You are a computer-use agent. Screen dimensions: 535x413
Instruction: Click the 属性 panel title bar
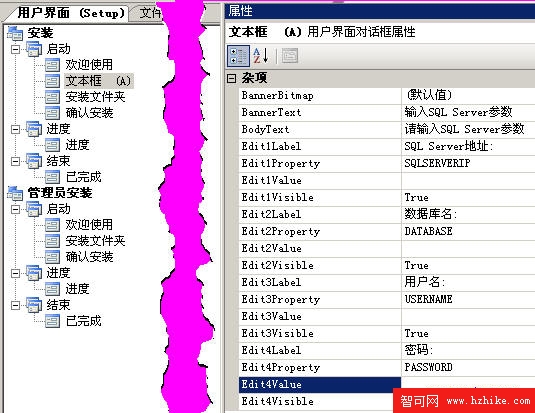pyautogui.click(x=380, y=11)
